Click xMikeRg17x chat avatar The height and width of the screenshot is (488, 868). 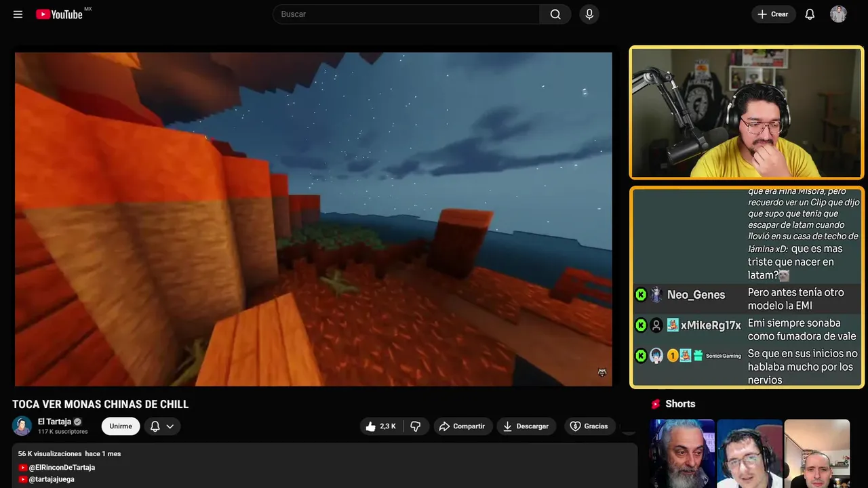coord(656,325)
